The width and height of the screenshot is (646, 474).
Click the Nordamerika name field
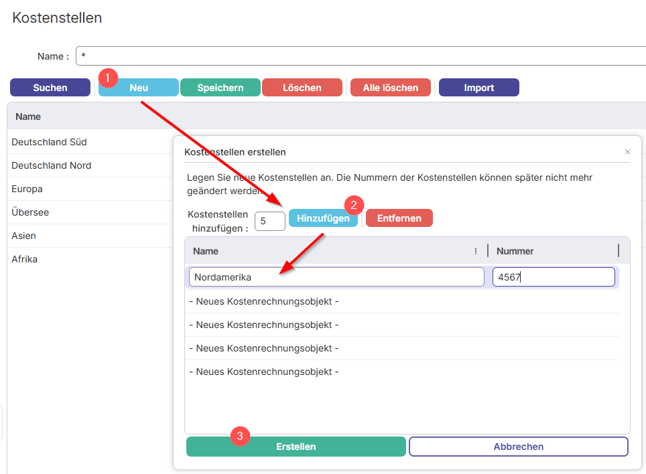tap(336, 277)
